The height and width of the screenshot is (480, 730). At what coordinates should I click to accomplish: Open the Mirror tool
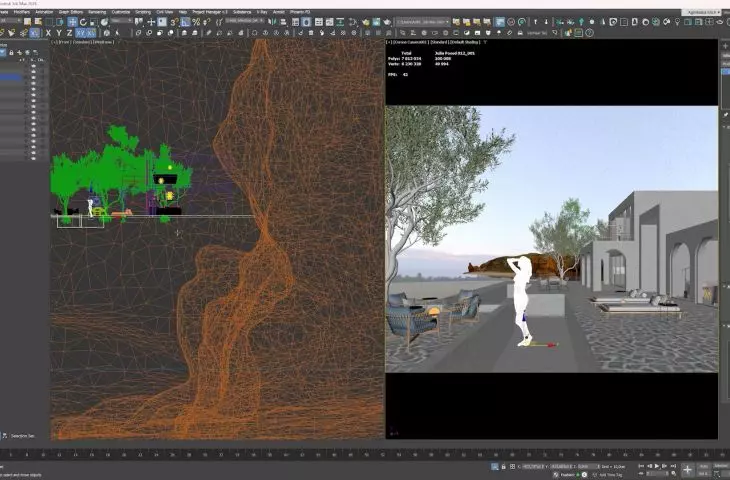(x=270, y=22)
